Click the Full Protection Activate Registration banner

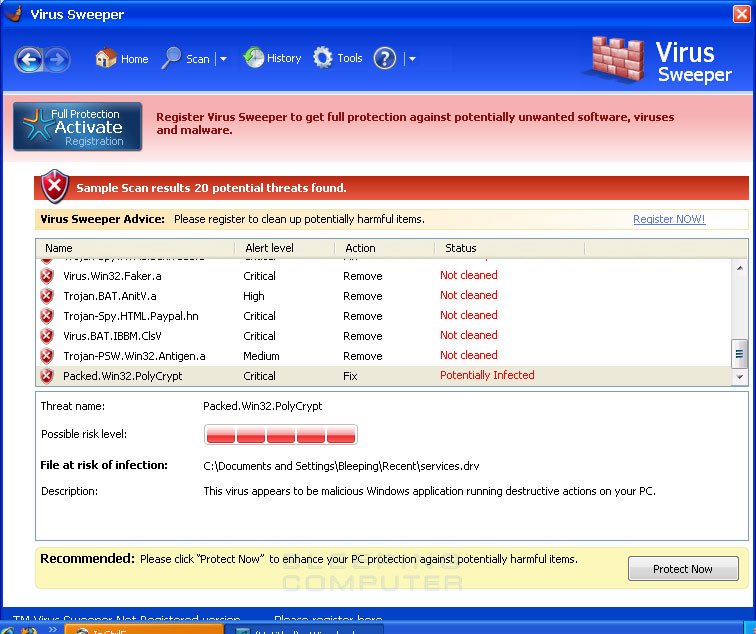click(78, 126)
